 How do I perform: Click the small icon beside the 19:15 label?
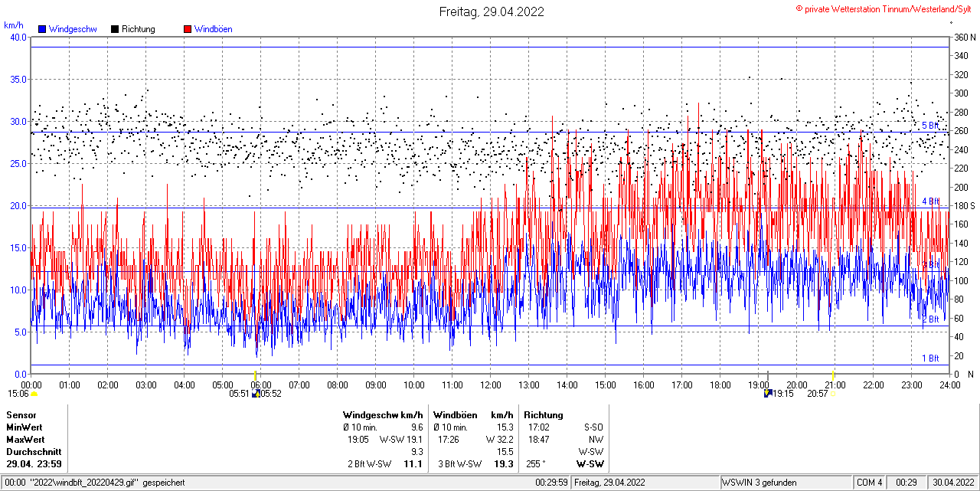tap(767, 394)
